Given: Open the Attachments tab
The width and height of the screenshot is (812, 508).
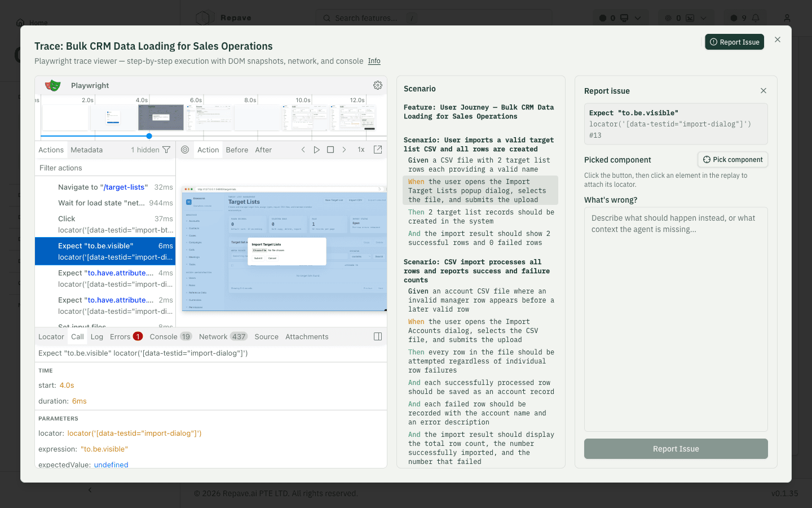Looking at the screenshot, I should [x=307, y=336].
